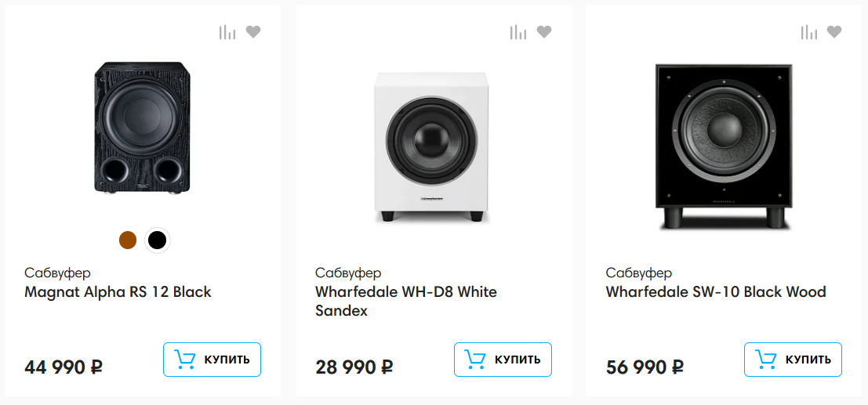Add Wharfedale SW-10 to comparison list

[808, 32]
